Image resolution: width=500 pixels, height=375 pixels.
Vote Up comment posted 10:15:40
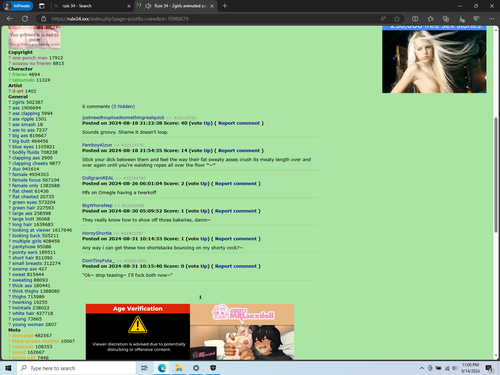[204, 266]
